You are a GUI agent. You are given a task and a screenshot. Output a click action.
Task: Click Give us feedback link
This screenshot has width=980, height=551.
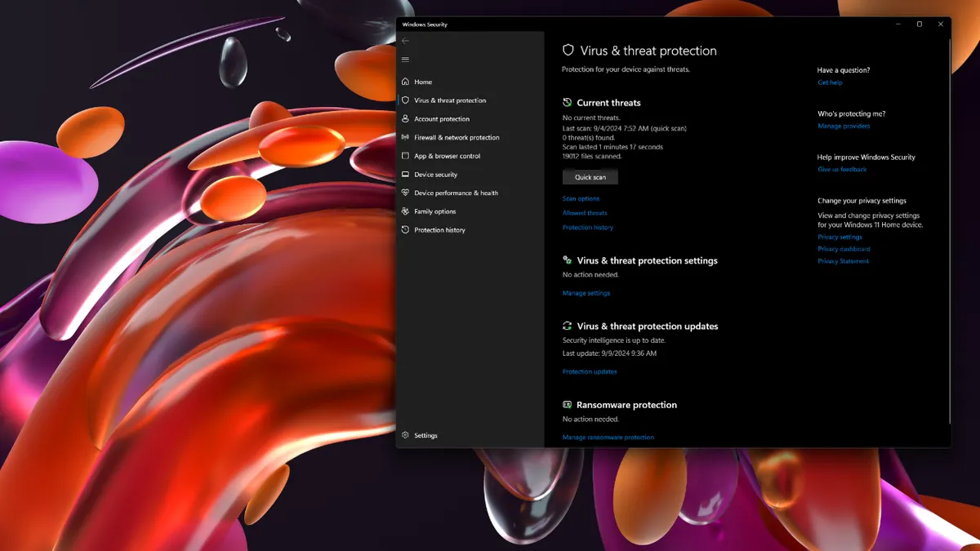pyautogui.click(x=842, y=170)
